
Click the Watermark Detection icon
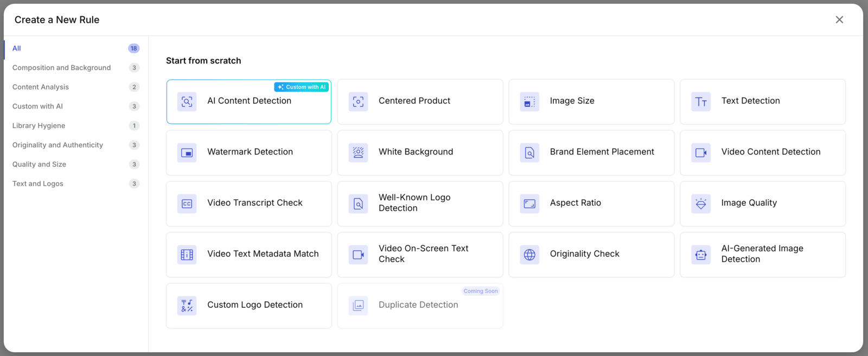[187, 152]
